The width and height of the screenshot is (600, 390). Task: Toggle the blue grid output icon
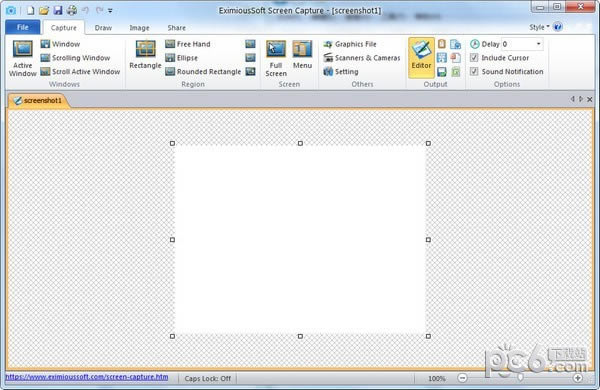tap(442, 58)
